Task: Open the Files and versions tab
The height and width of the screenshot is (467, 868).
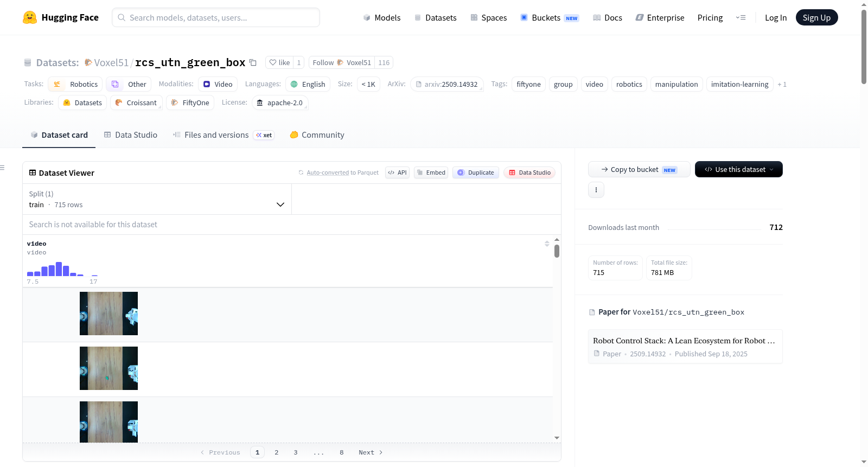Action: click(224, 135)
